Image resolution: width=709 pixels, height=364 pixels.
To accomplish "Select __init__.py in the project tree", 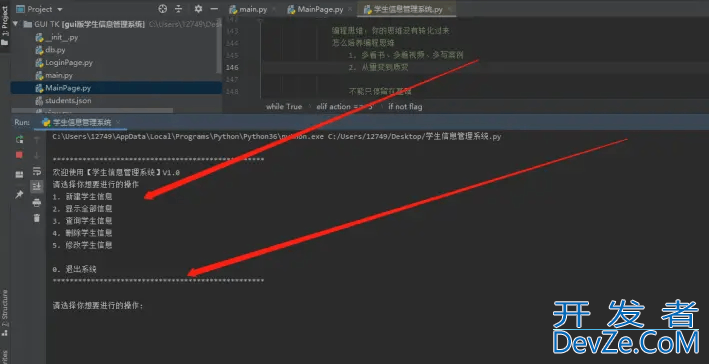I will [x=57, y=38].
